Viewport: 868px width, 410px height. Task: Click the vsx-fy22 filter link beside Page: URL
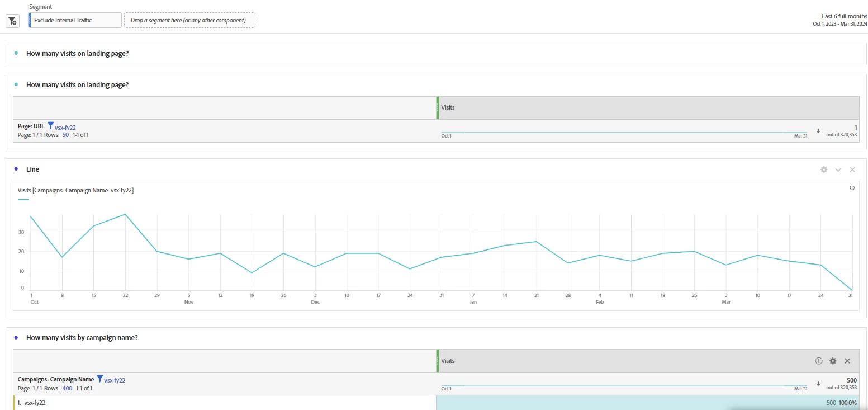pos(65,128)
